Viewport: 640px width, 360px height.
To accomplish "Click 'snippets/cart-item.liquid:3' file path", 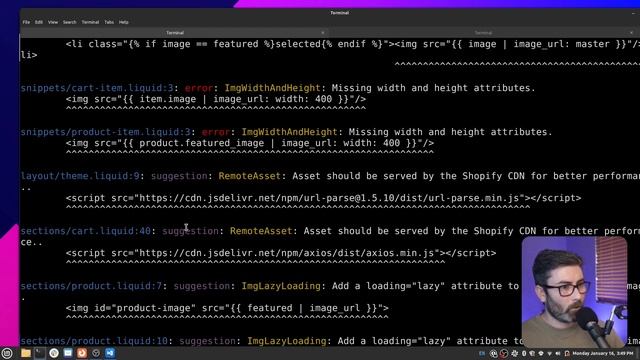I will point(97,88).
